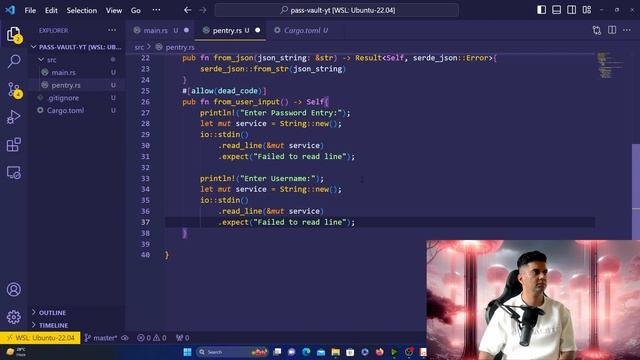Click the editor vertical scrollbar

point(636,192)
